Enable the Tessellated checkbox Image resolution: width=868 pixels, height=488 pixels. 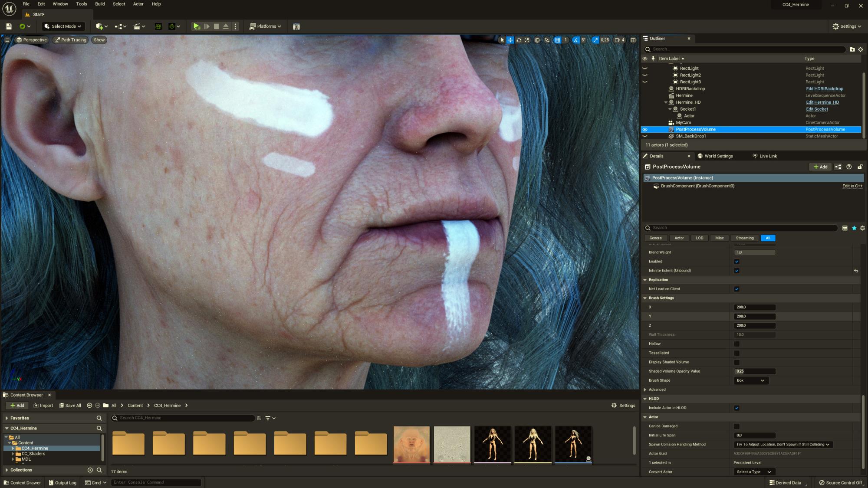pyautogui.click(x=736, y=353)
